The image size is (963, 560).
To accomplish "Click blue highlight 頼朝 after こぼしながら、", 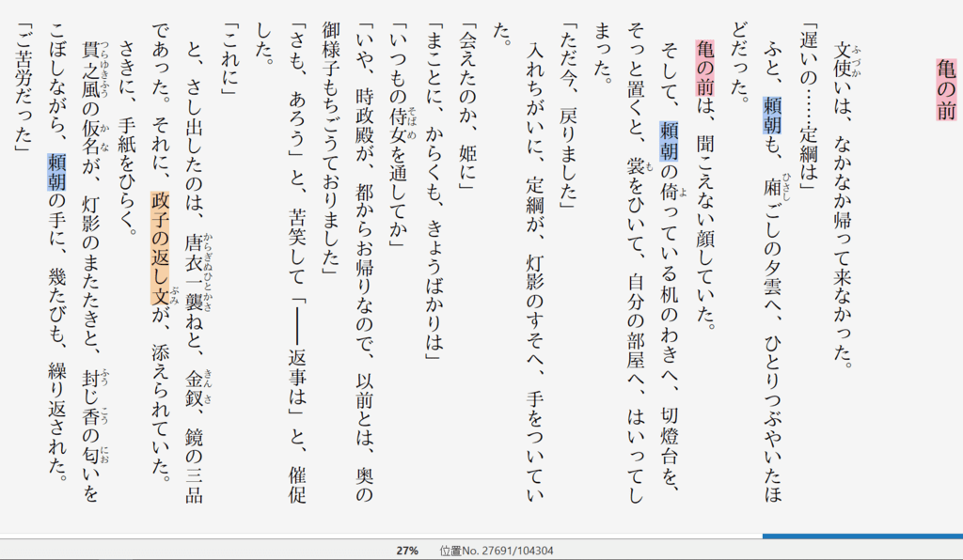I will 57,172.
